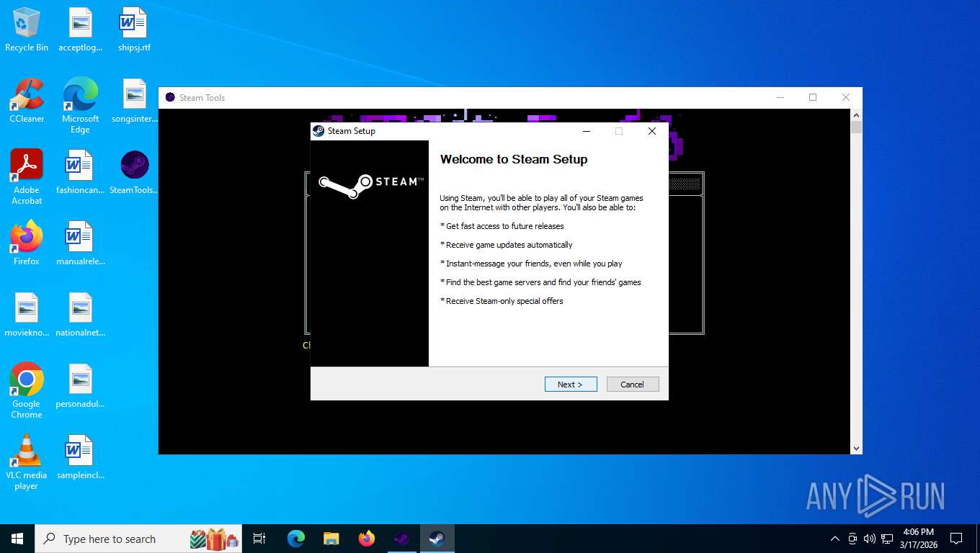Open the Windows Start menu
Image resolution: width=980 pixels, height=553 pixels.
pos(17,539)
